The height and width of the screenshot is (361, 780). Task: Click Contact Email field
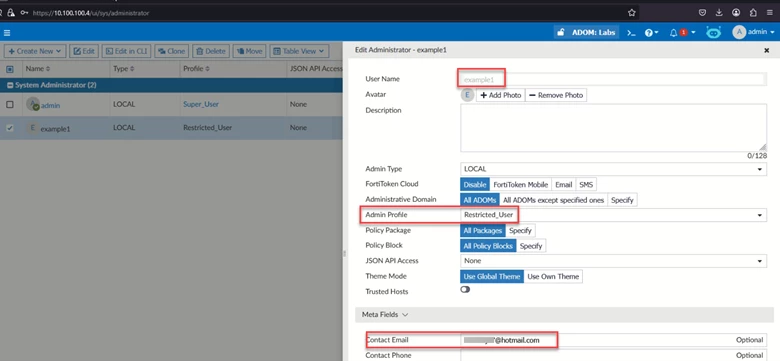pos(613,340)
